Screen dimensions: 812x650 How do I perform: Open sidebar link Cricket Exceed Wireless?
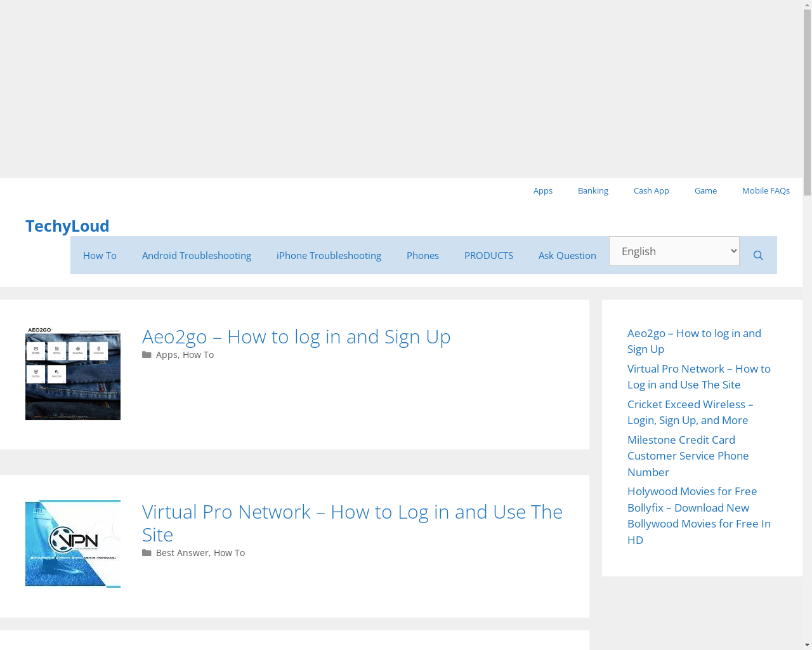pyautogui.click(x=690, y=412)
